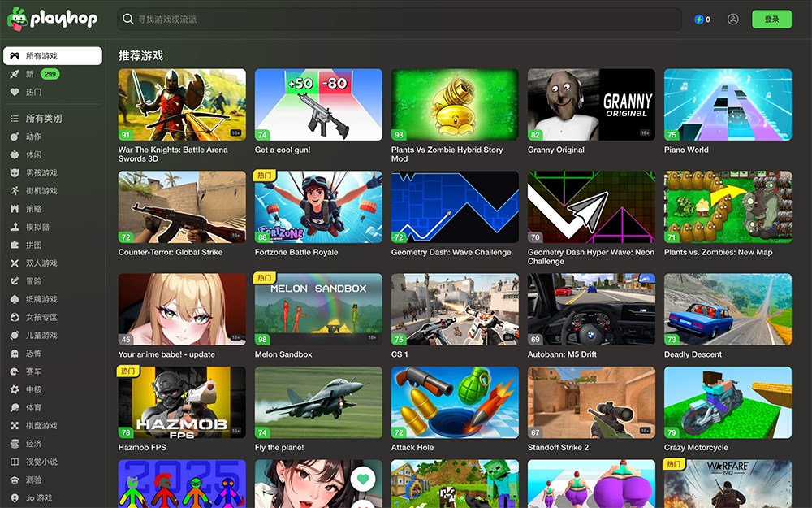Click the 视觉小说 book icon
This screenshot has height=508, width=812.
tap(15, 462)
